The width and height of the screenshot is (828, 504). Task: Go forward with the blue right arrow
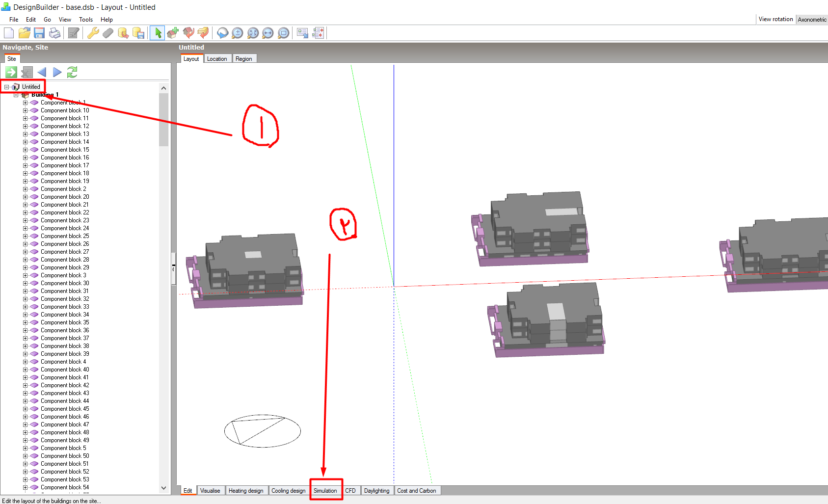(57, 72)
